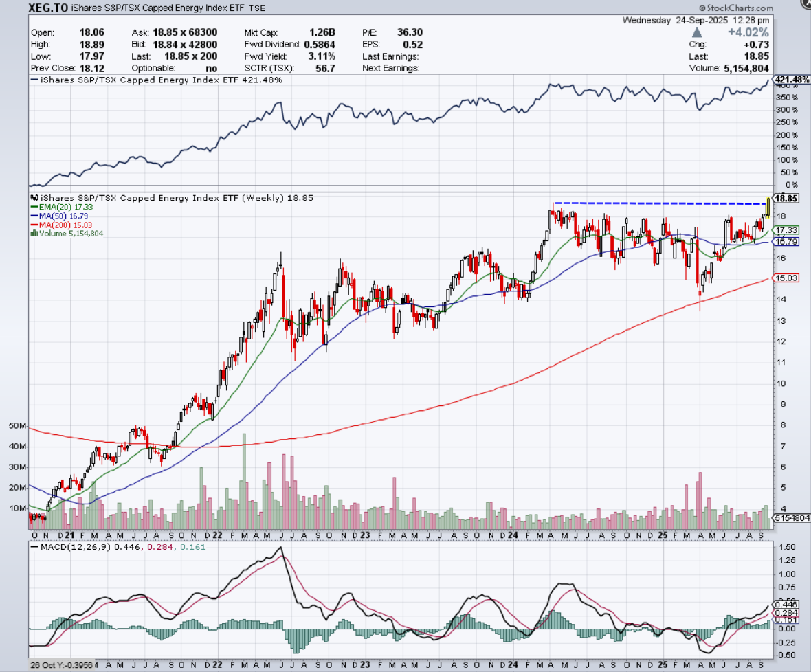Image resolution: width=811 pixels, height=672 pixels.
Task: Select the MACD(12,26,9) indicator label
Action: click(x=69, y=548)
